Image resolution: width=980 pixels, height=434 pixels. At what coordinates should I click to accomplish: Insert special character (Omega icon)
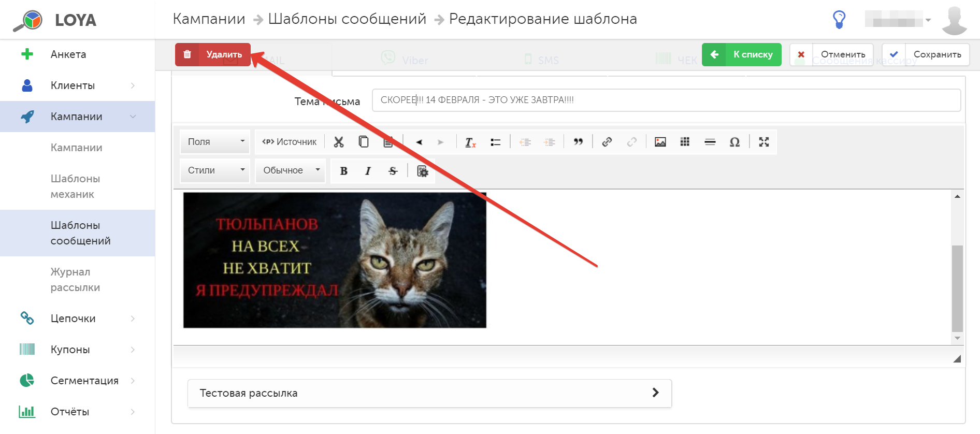click(x=734, y=142)
